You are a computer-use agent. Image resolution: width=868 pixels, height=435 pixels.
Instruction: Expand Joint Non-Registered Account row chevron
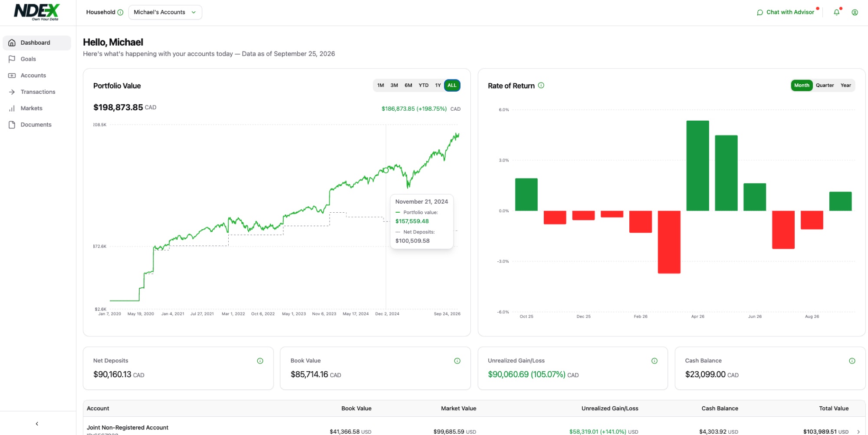(858, 432)
